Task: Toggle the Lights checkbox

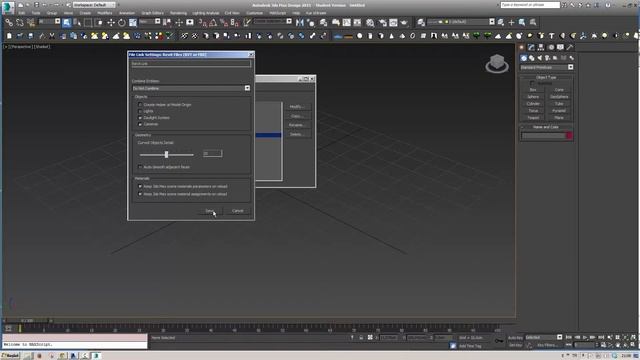Action: click(x=140, y=111)
